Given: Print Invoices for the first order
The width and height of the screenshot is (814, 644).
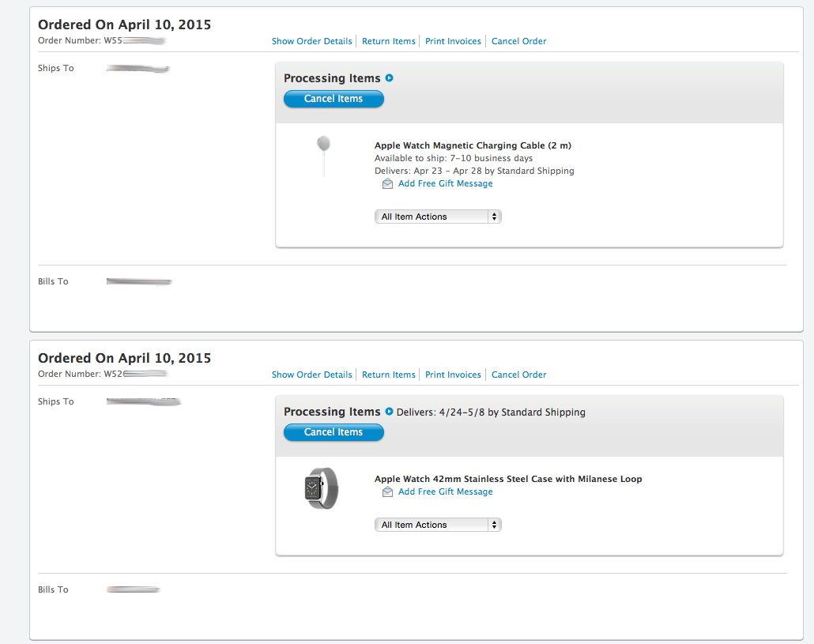Looking at the screenshot, I should (453, 41).
